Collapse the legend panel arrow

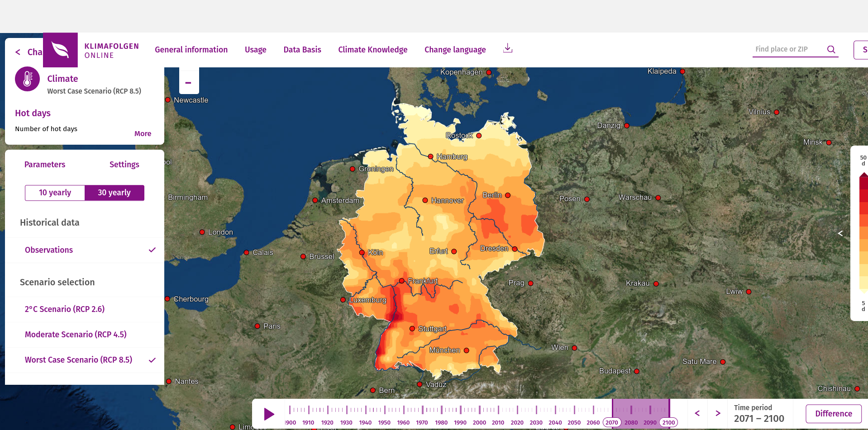840,233
